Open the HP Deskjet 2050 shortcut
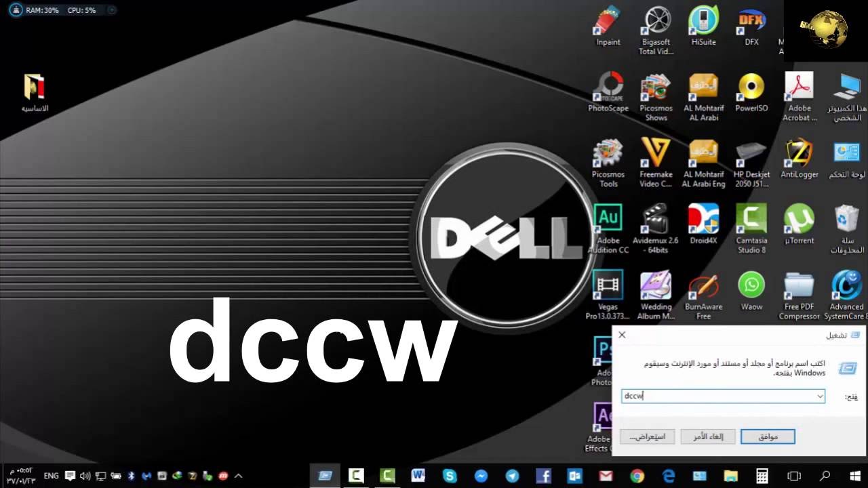Image resolution: width=868 pixels, height=488 pixels. (751, 163)
